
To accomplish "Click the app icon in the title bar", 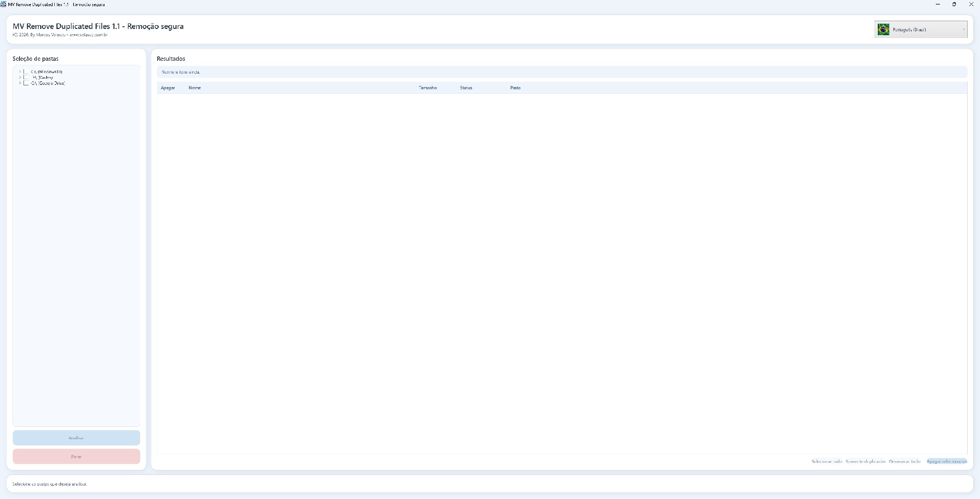I will tap(3, 4).
